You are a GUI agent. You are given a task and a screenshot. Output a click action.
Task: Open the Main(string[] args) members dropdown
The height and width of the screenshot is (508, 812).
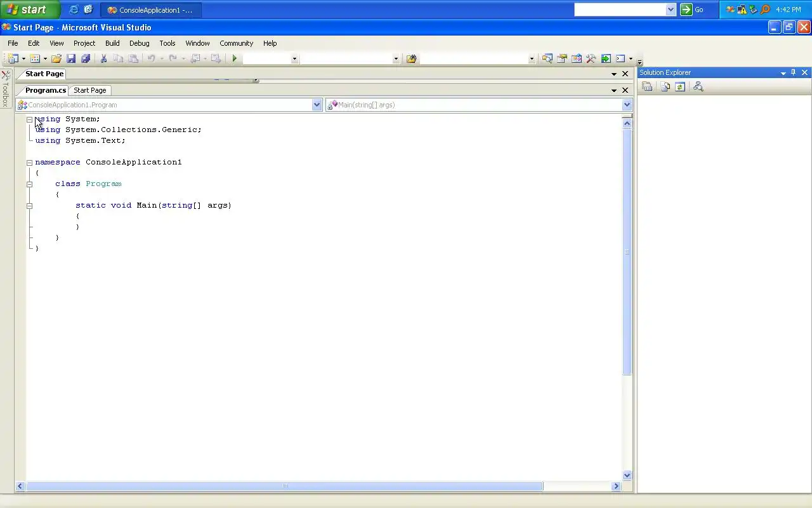[627, 105]
